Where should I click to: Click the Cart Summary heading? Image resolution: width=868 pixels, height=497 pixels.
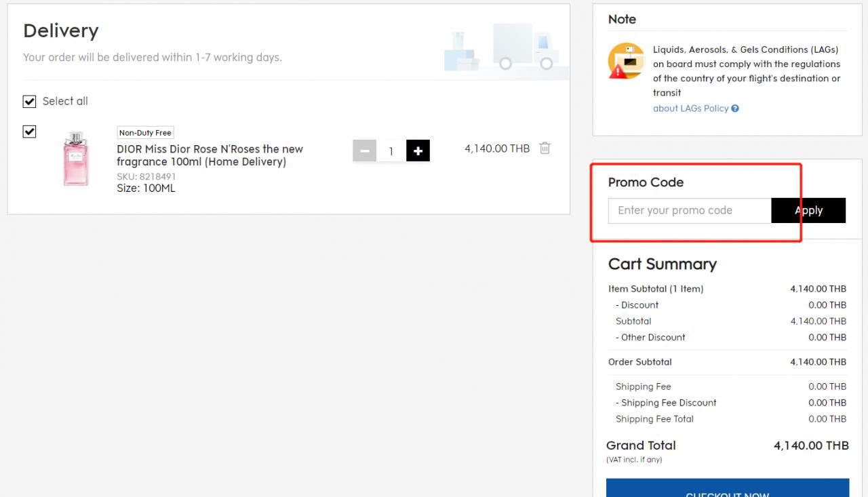click(x=662, y=264)
